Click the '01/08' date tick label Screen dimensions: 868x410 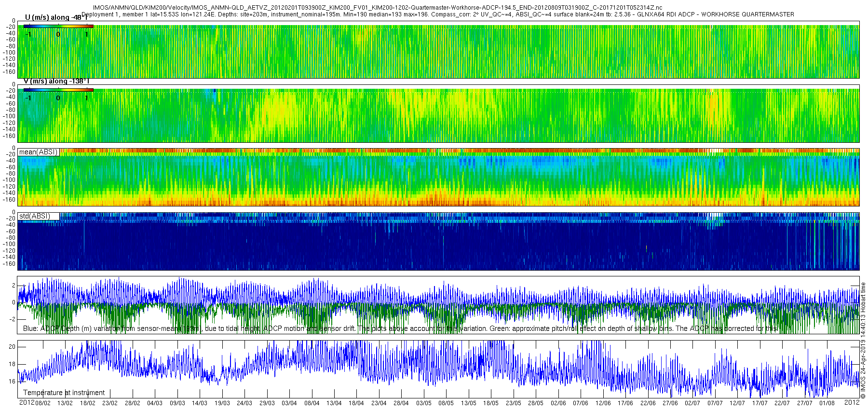(x=827, y=403)
